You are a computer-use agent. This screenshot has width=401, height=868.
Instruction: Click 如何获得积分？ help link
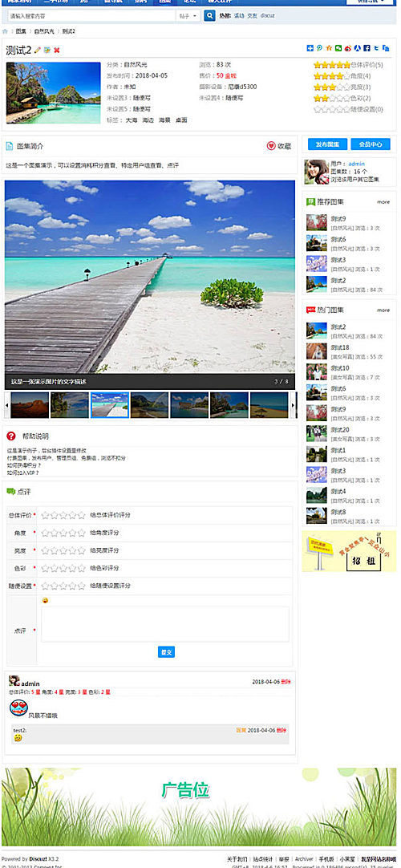(24, 465)
